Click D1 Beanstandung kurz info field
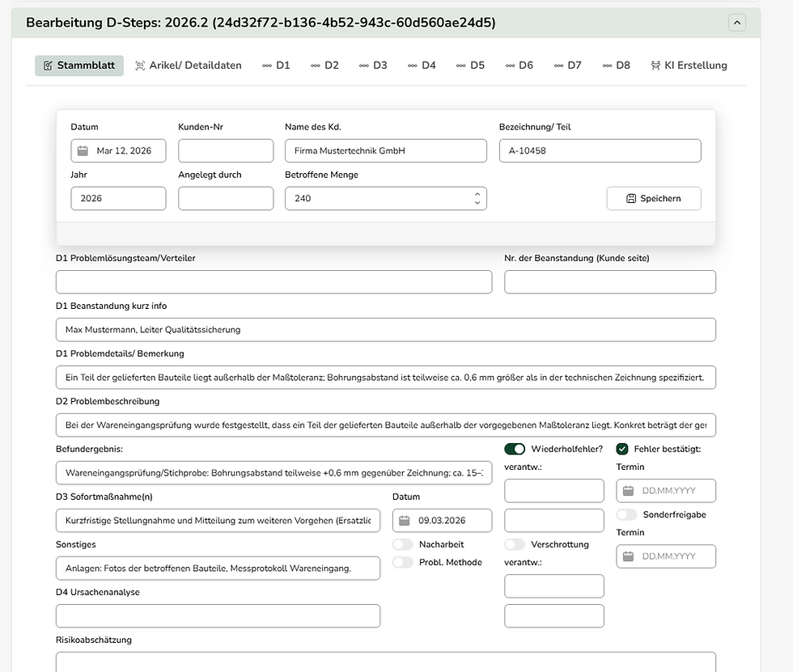This screenshot has height=672, width=793. (386, 330)
